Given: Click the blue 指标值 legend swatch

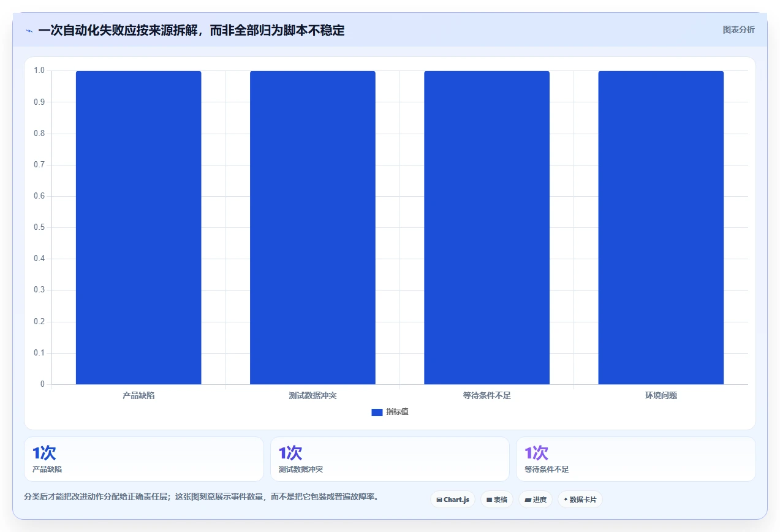Looking at the screenshot, I should coord(377,412).
